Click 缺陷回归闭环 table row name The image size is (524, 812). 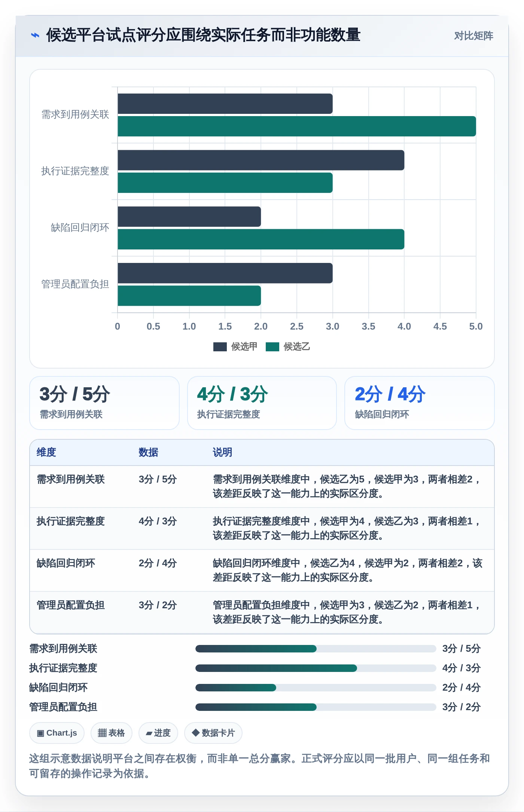pos(65,563)
